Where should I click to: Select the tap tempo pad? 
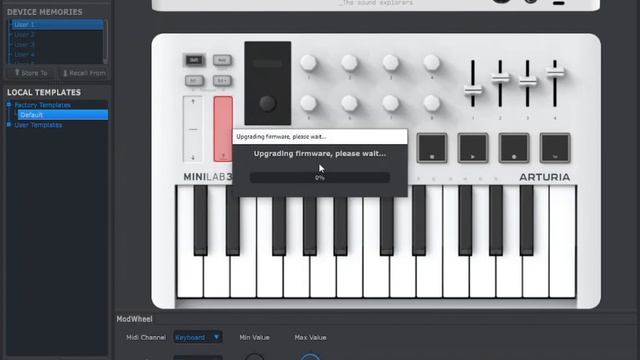[x=555, y=148]
